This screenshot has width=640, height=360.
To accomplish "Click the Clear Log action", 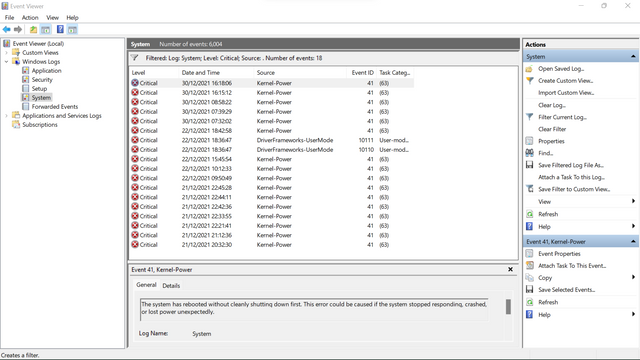I will tap(552, 105).
